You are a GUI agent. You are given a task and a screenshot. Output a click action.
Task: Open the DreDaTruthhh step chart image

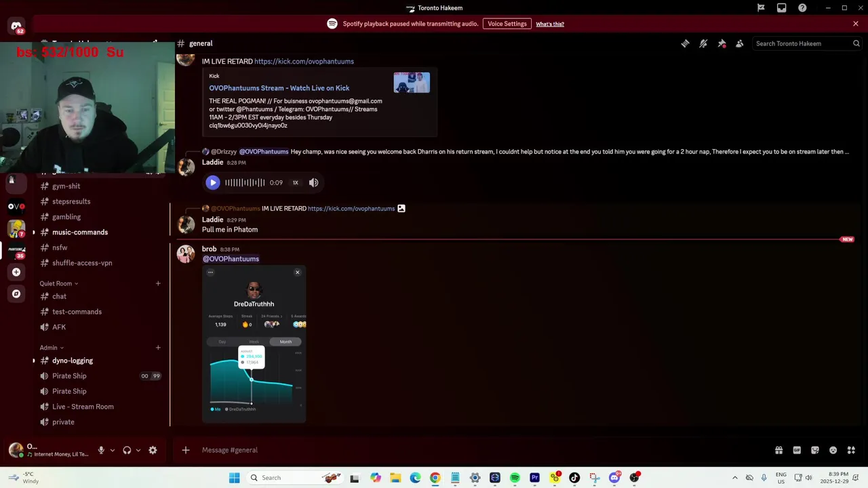pyautogui.click(x=254, y=344)
